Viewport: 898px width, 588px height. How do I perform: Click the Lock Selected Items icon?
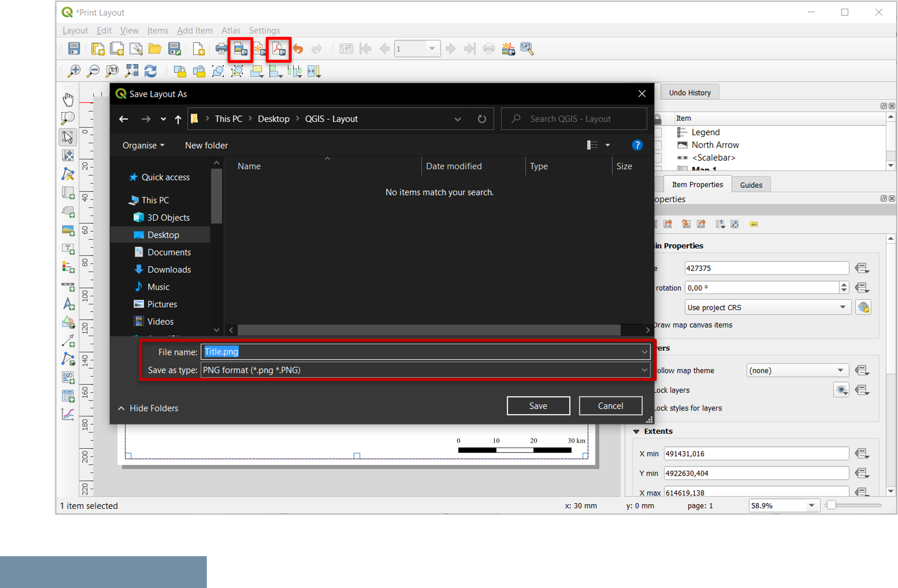coord(180,71)
